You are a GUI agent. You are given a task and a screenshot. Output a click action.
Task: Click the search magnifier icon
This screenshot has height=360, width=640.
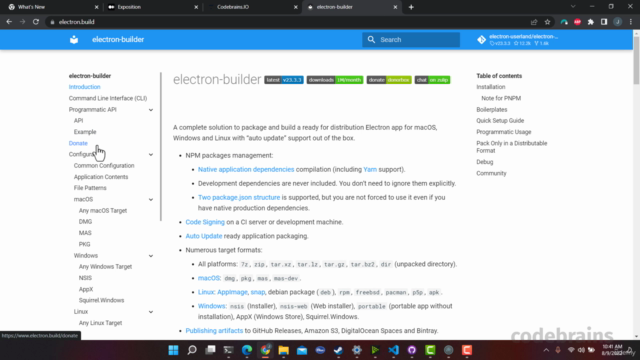[371, 40]
